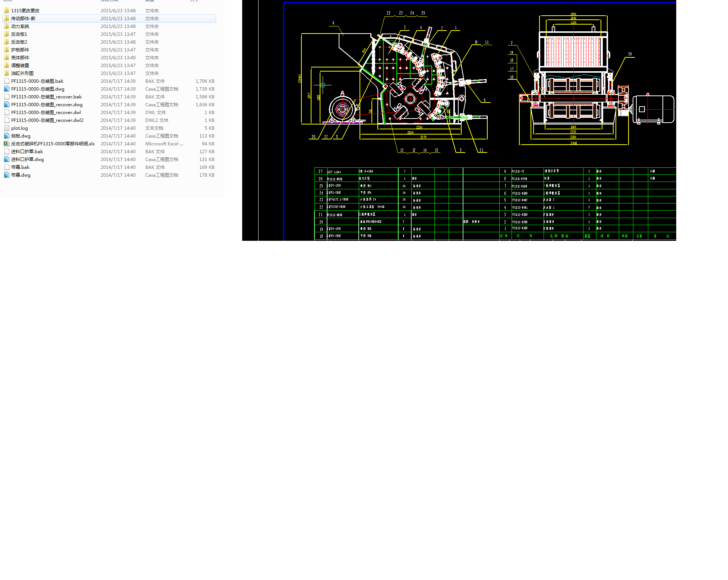Image resolution: width=728 pixels, height=580 pixels.
Task: Select the 壳体部件 folder
Action: click(x=20, y=58)
